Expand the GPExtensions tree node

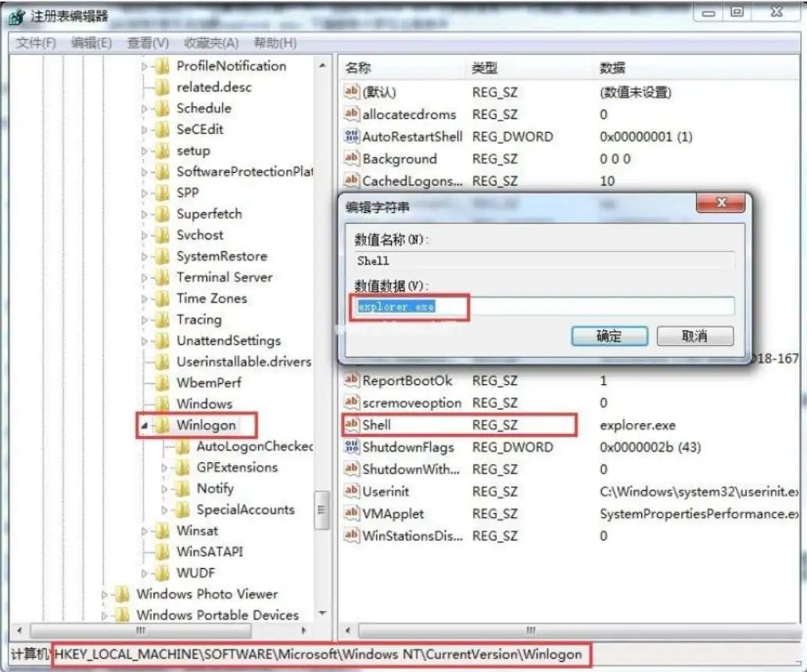165,468
